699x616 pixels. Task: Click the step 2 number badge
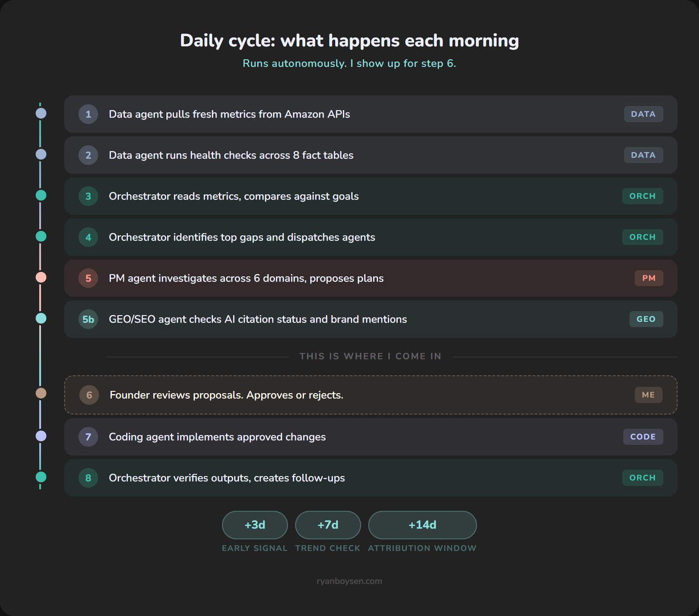click(x=88, y=155)
